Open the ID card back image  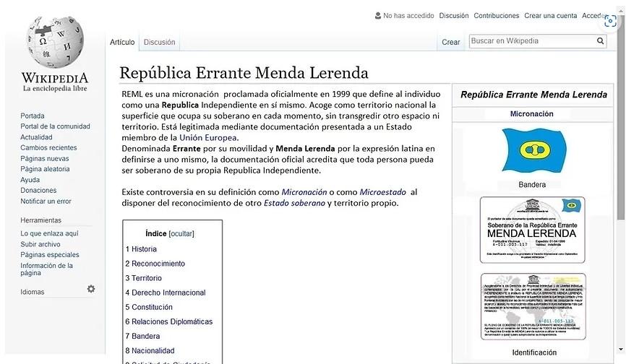tap(533, 306)
